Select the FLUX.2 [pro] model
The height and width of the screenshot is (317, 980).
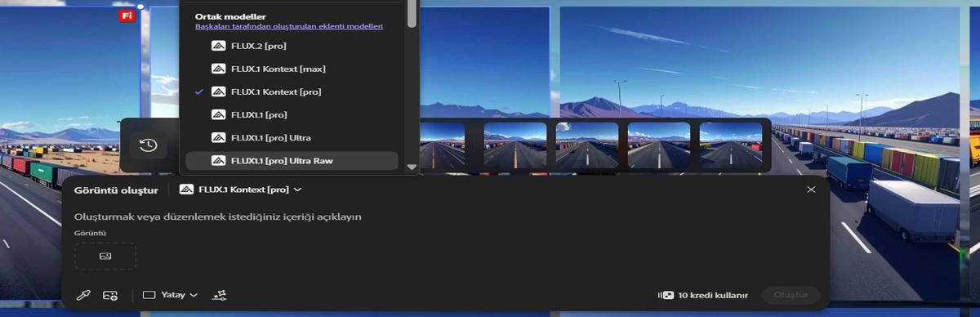click(x=292, y=46)
